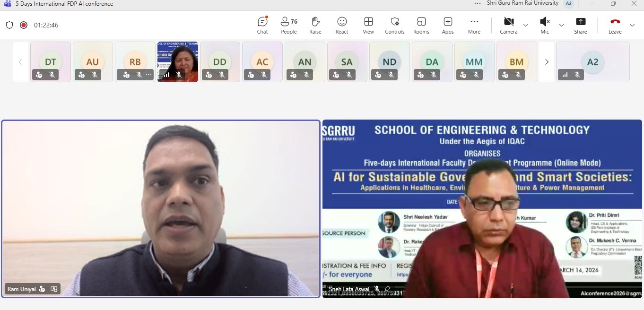The height and width of the screenshot is (310, 644).
Task: Leave the meeting
Action: 615,25
